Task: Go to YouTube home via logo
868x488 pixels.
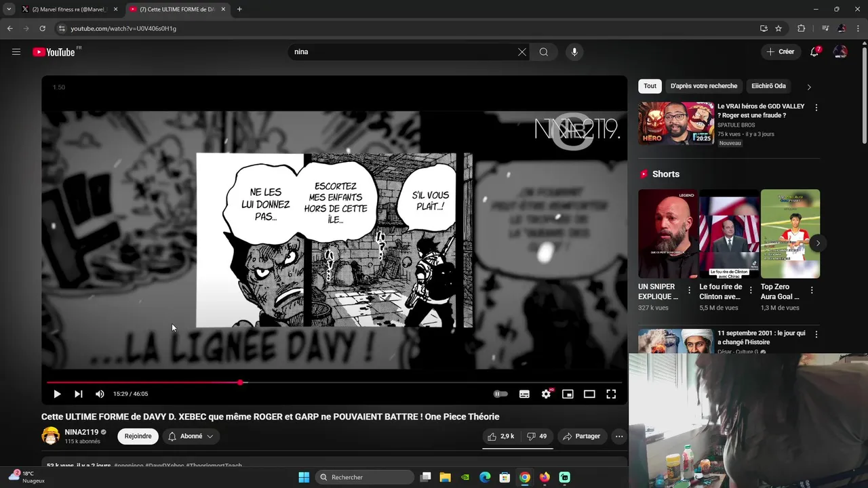Action: (x=54, y=52)
